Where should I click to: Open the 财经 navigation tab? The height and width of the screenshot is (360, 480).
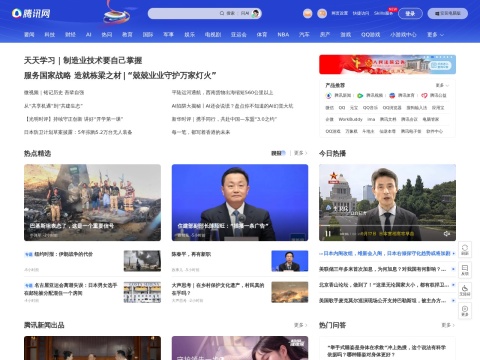[70, 34]
